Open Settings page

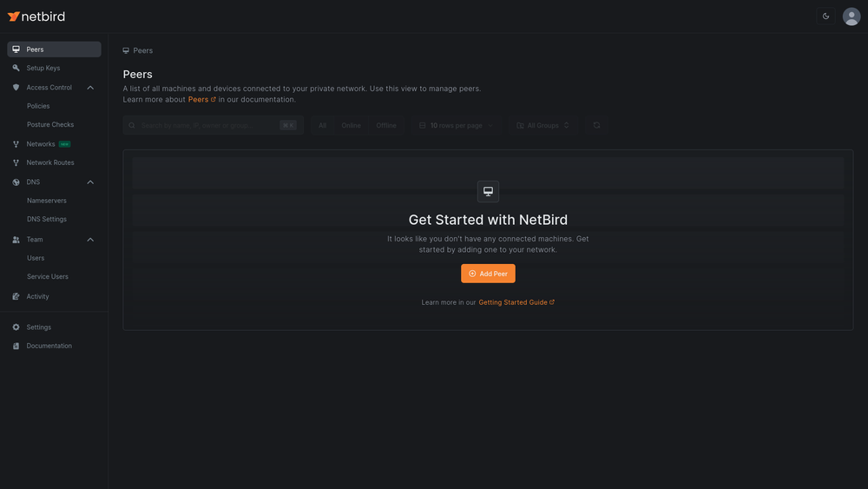point(39,327)
